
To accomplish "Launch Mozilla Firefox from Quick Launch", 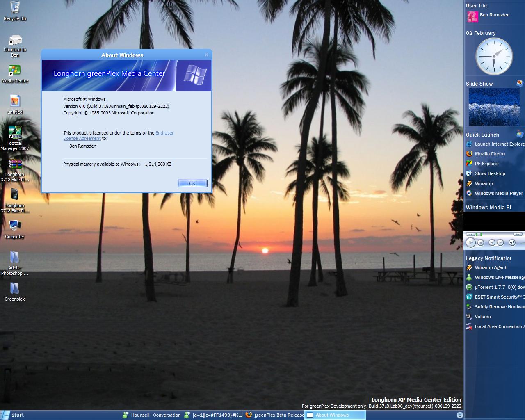I will [486, 154].
